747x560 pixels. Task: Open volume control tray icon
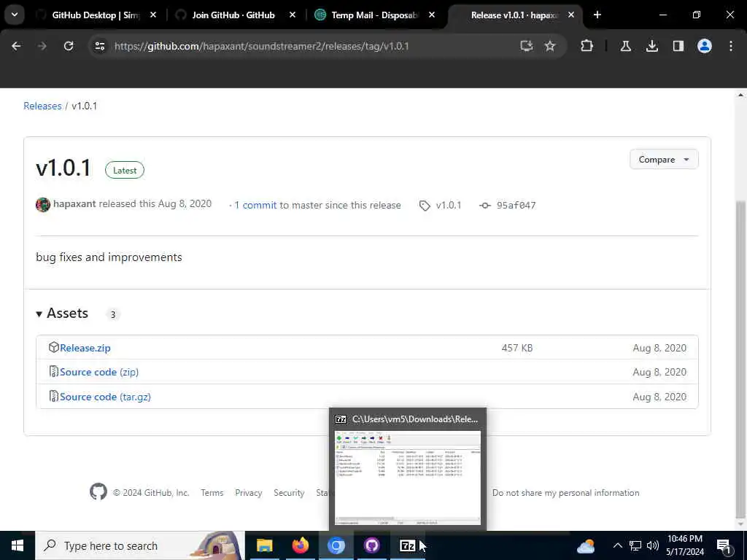click(653, 545)
